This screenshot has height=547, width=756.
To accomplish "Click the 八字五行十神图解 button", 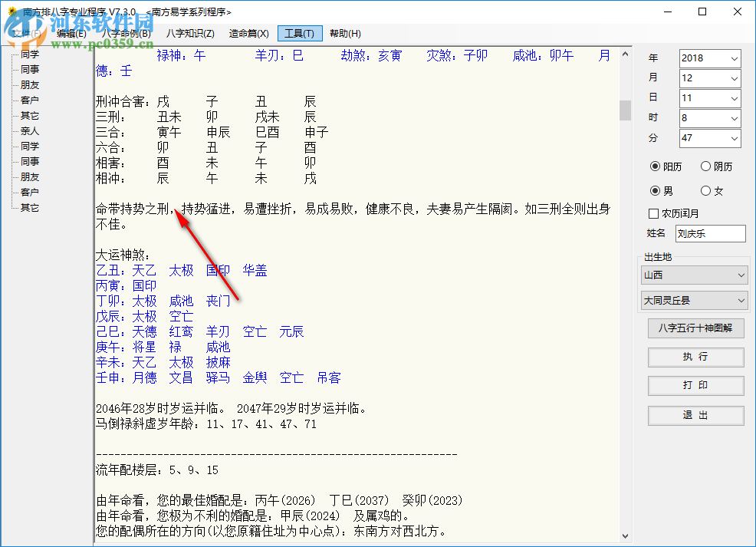I will point(695,328).
